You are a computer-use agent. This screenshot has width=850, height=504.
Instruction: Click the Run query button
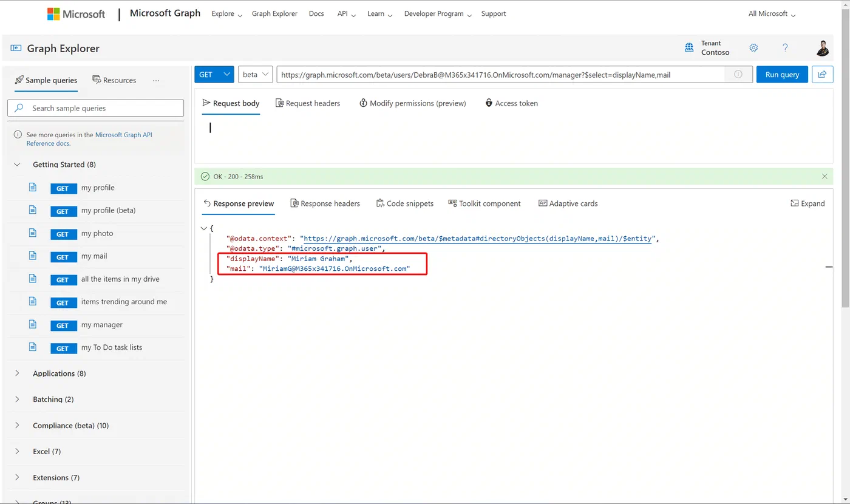pos(782,75)
